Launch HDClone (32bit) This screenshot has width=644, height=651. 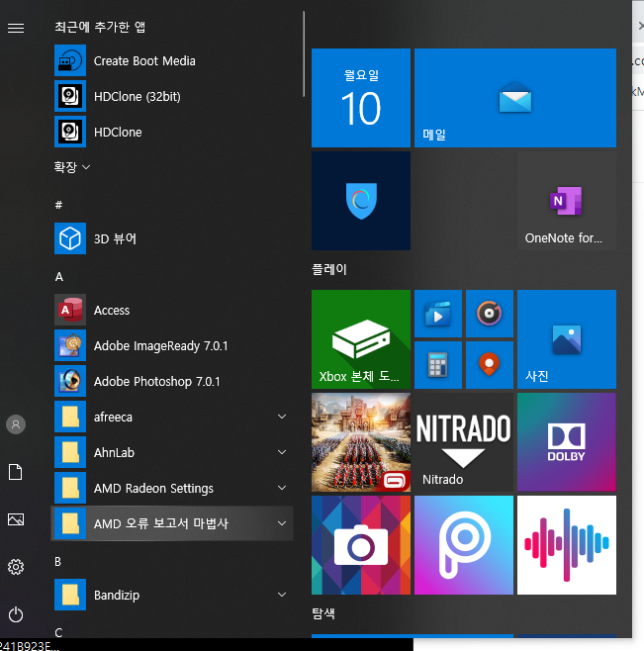(172, 96)
